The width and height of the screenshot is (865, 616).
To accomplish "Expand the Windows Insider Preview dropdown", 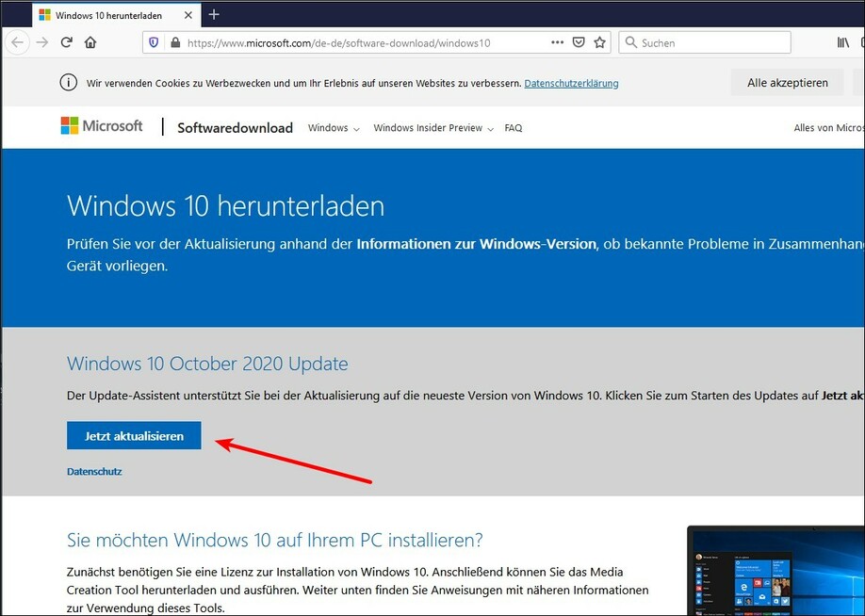I will click(432, 128).
